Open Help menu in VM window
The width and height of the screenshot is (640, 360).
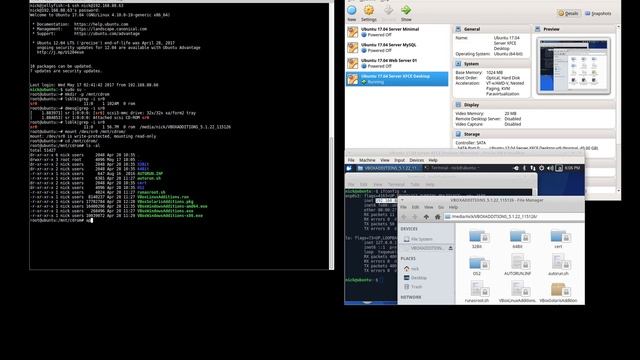[433, 160]
